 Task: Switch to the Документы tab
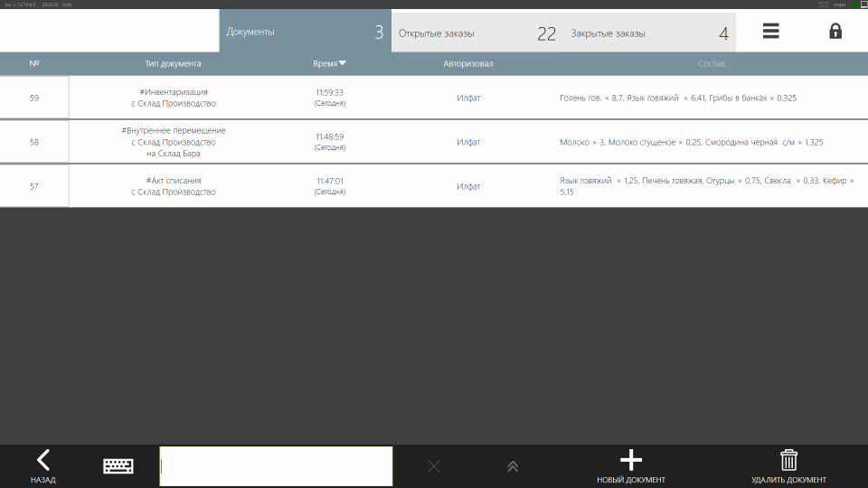(x=305, y=31)
